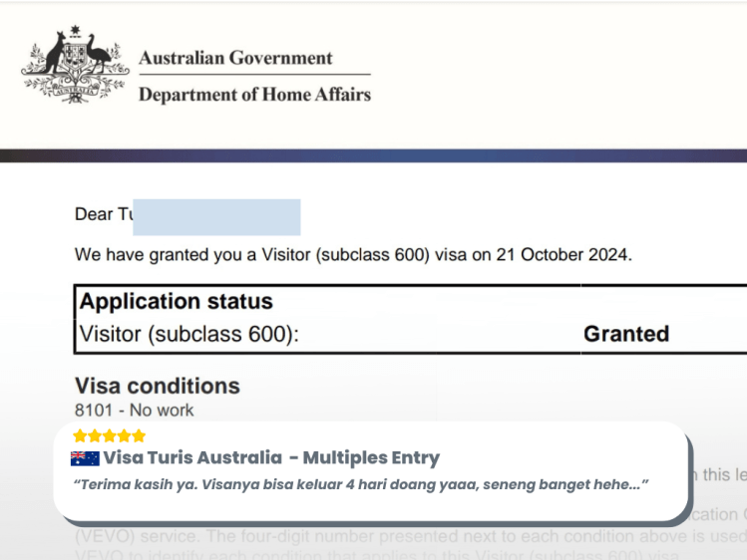Click the "Application status" heading
The width and height of the screenshot is (747, 560).
(x=176, y=302)
